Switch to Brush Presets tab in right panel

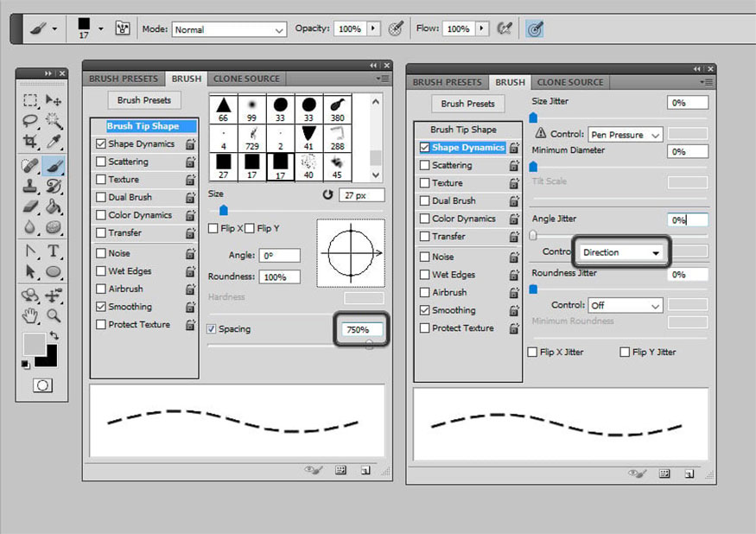(447, 82)
